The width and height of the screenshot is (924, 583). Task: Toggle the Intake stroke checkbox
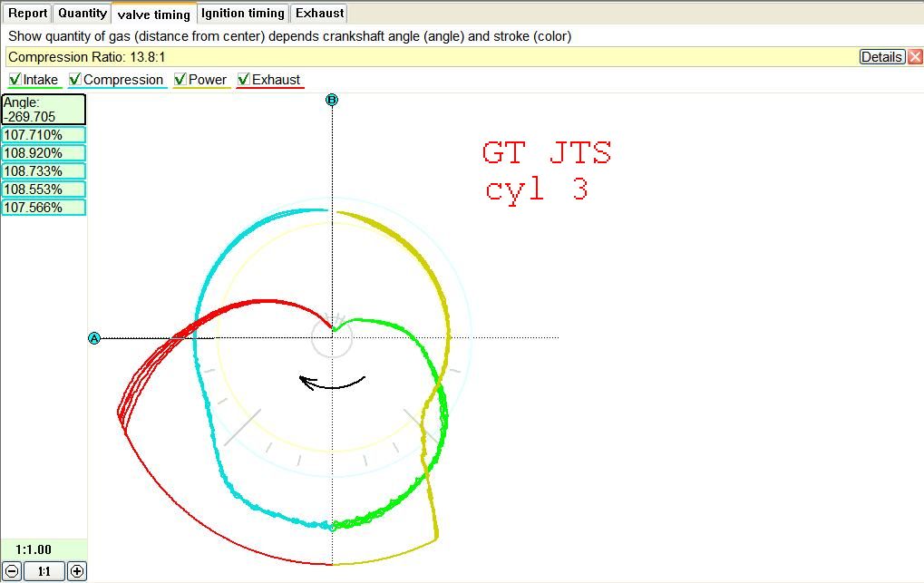pos(15,79)
